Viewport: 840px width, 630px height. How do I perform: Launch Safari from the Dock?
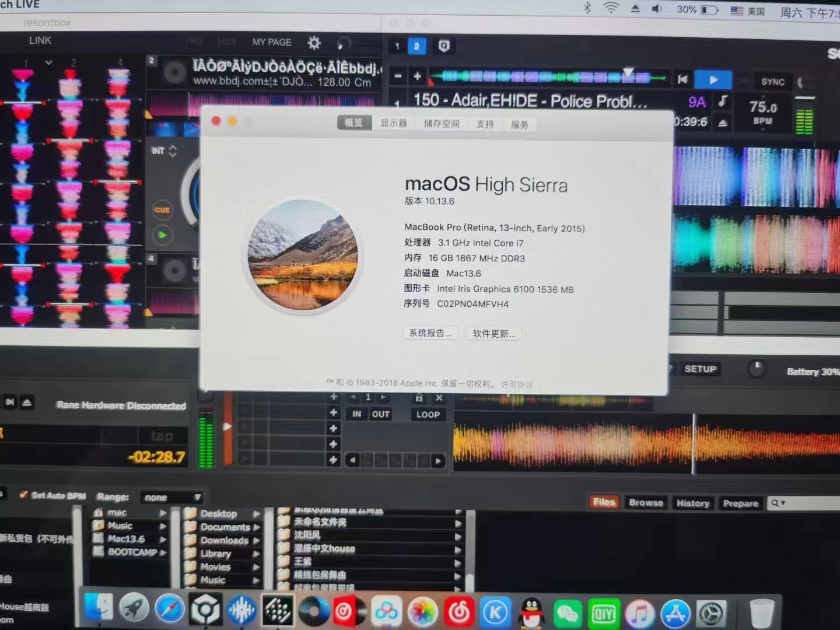170,610
